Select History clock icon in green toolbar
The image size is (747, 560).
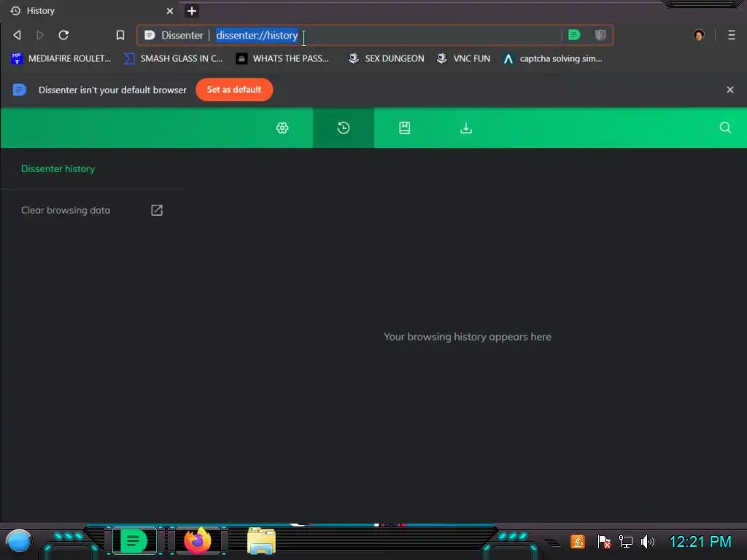tap(344, 128)
